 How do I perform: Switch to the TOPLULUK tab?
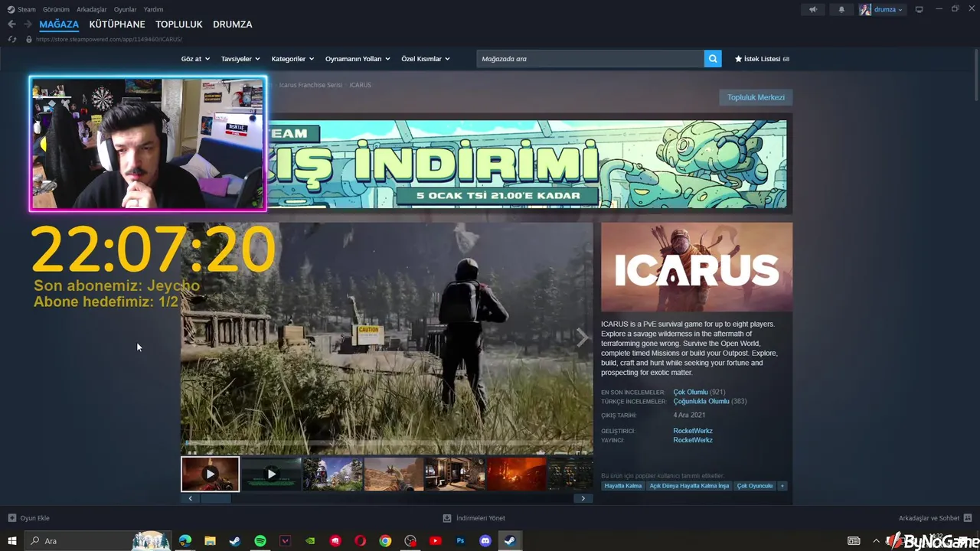(179, 24)
